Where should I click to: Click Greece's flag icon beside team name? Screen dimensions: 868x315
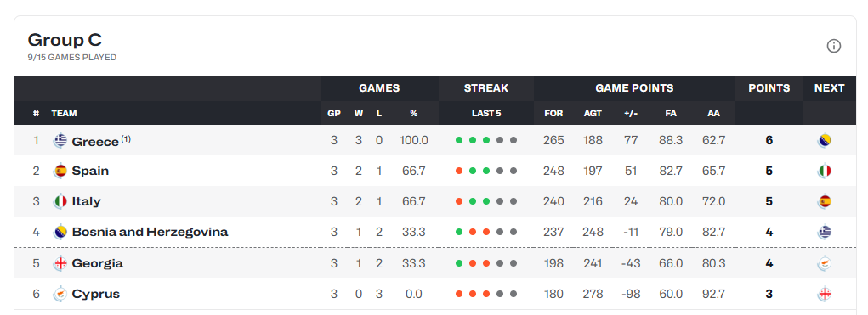tap(60, 140)
